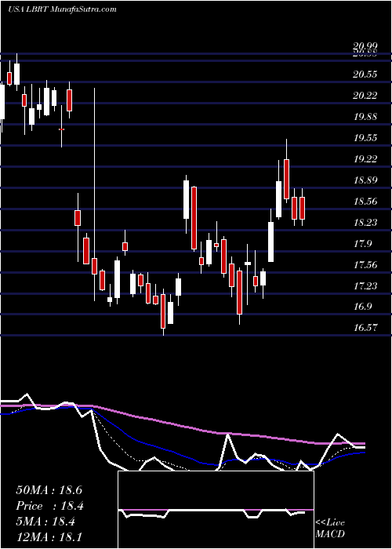
Task: Click the 17.23 price axis label
Action: [365, 286]
